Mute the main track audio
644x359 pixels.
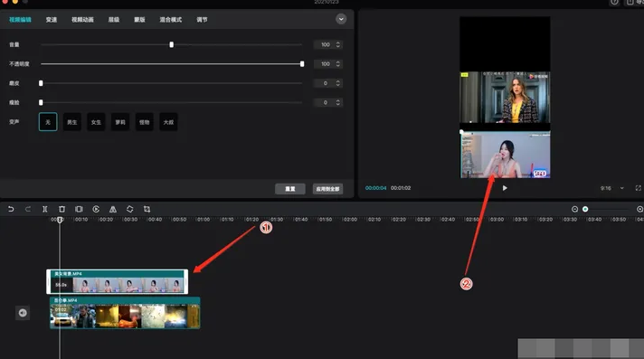pos(23,313)
